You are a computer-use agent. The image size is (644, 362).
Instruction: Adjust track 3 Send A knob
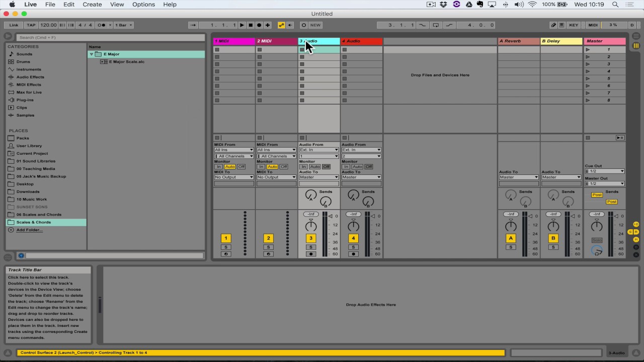(x=311, y=195)
